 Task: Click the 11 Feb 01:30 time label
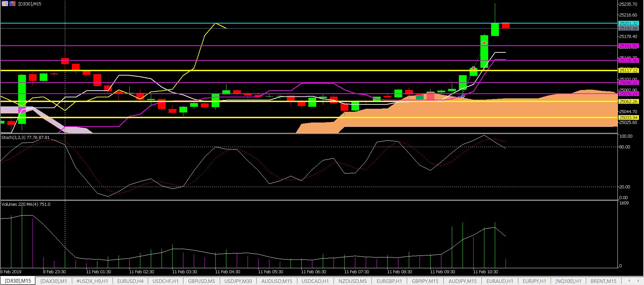click(99, 272)
